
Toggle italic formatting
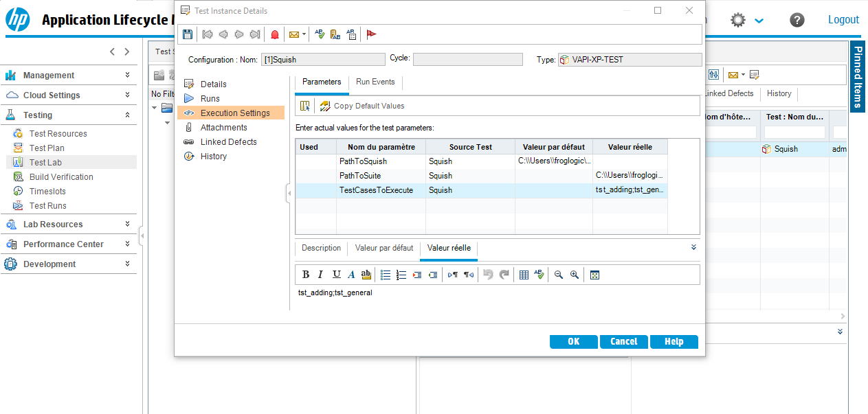tap(320, 275)
